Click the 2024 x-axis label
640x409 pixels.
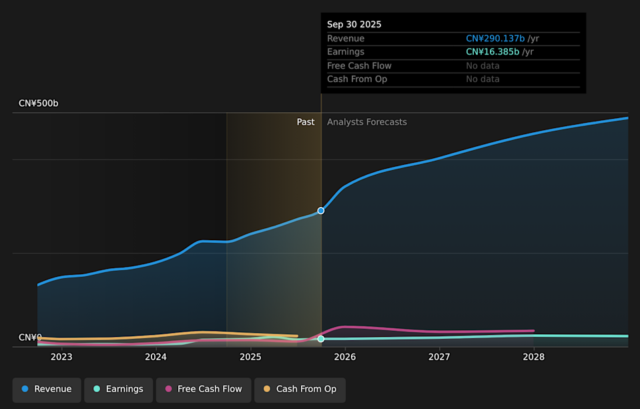pos(156,357)
